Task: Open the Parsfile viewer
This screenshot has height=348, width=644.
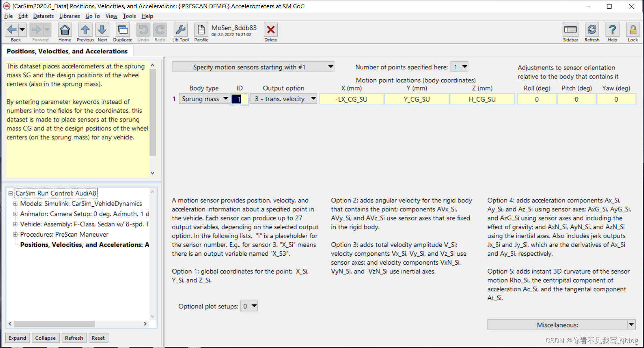Action: click(201, 30)
